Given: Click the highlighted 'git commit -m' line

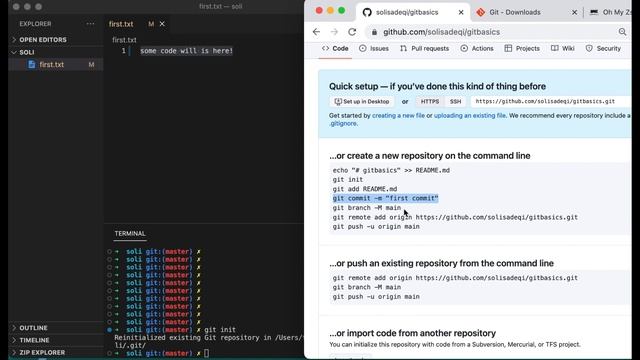Looking at the screenshot, I should click(385, 198).
